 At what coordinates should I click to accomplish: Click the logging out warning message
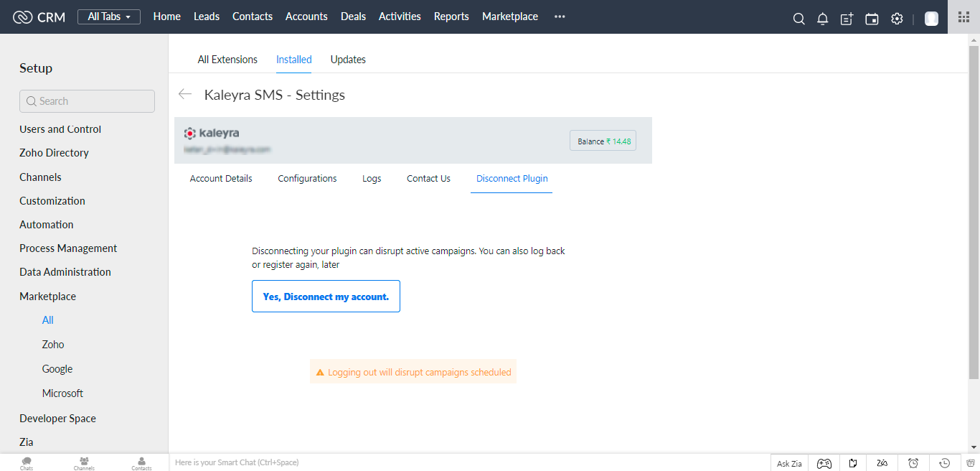tap(413, 372)
